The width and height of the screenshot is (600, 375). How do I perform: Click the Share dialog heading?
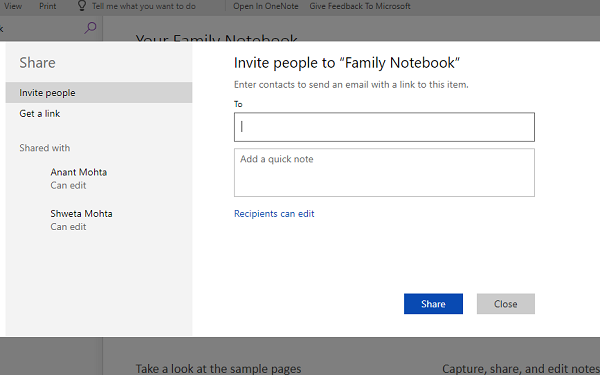[38, 63]
